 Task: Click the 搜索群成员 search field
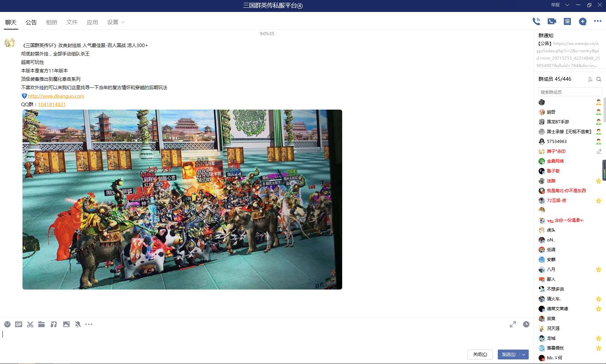coord(570,92)
